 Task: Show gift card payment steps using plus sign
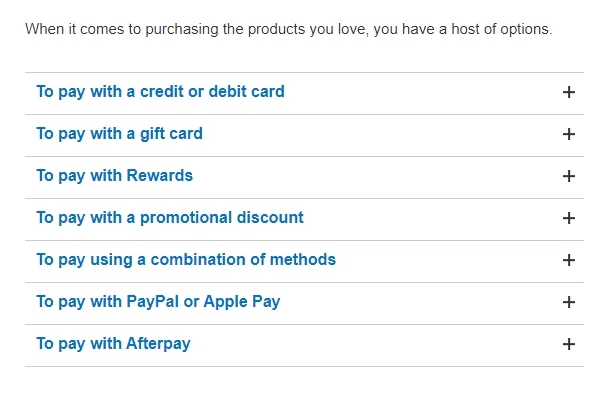569,134
